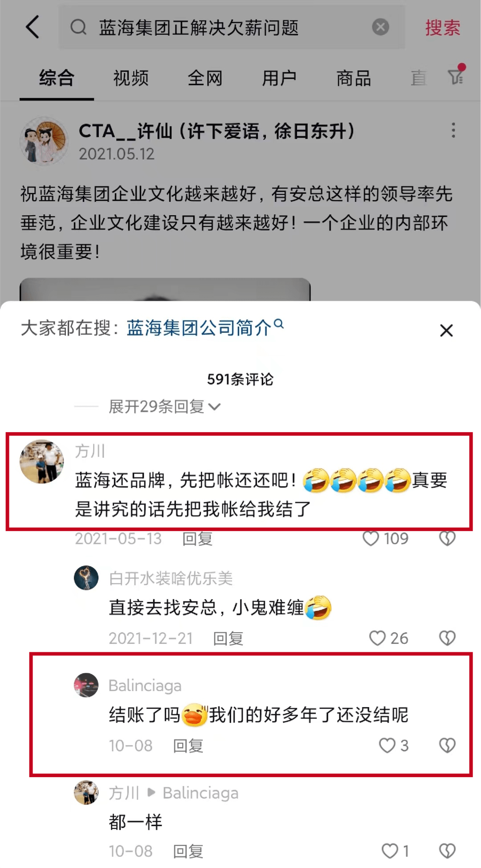Screen dimensions: 481x868
Task: Open the search filter funnel icon
Action: (x=456, y=76)
